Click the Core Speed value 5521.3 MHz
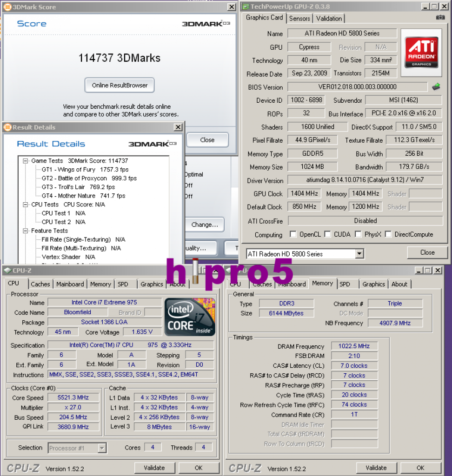 pyautogui.click(x=73, y=397)
